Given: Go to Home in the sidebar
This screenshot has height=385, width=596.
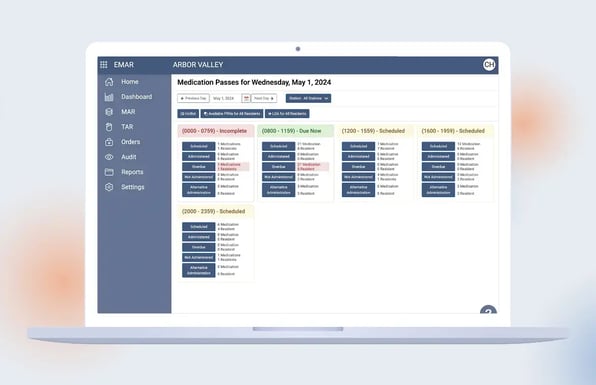Looking at the screenshot, I should (x=130, y=82).
